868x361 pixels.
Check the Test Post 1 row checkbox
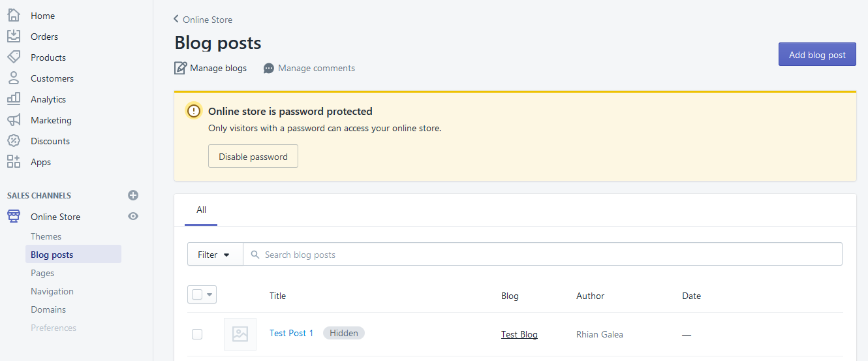(x=197, y=334)
